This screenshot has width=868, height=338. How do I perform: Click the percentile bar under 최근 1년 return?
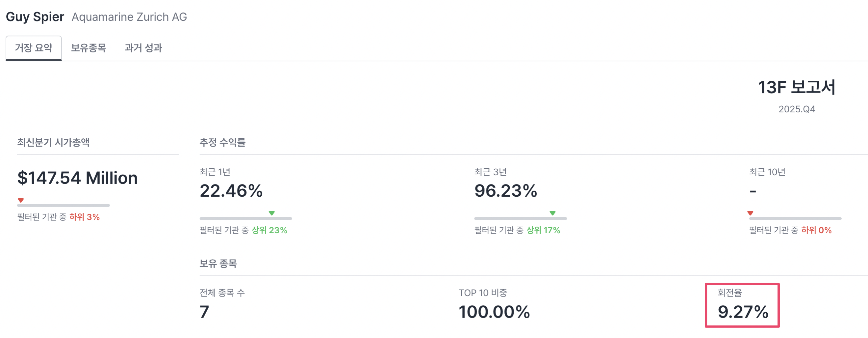click(246, 219)
